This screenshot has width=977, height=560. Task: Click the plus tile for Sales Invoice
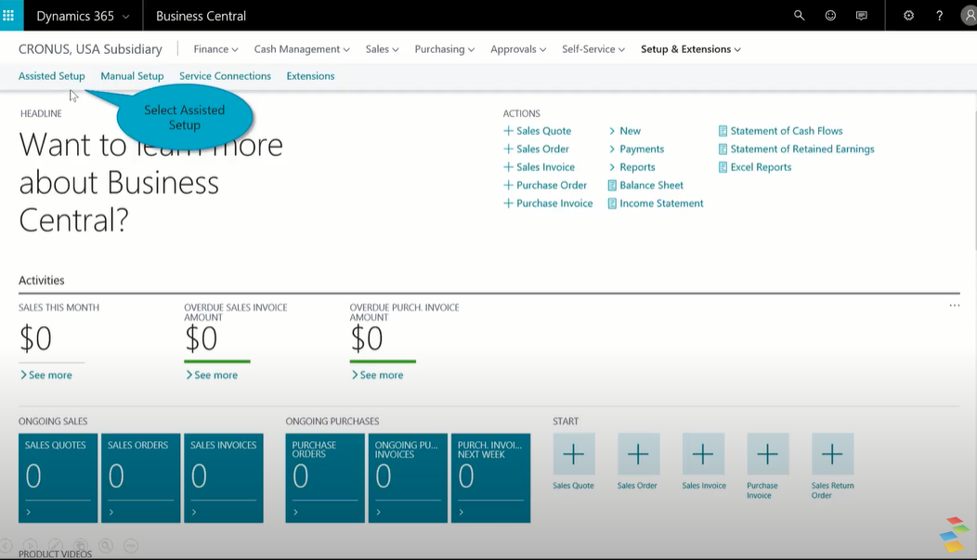[x=703, y=454]
